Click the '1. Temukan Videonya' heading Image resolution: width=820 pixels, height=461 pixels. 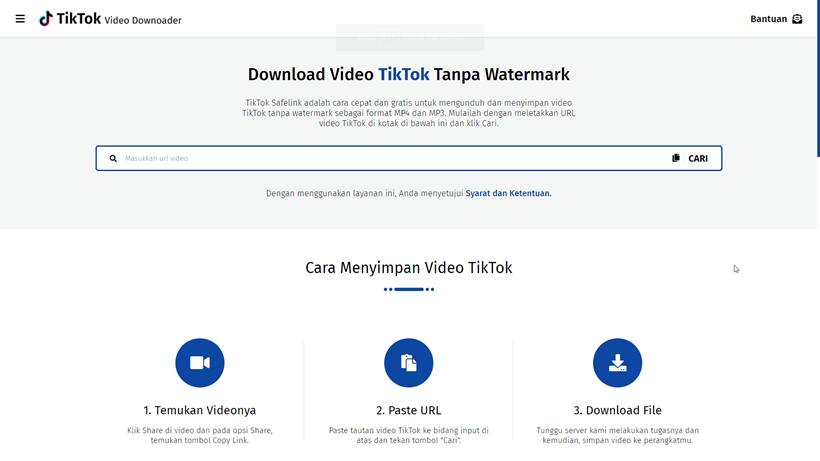[200, 410]
